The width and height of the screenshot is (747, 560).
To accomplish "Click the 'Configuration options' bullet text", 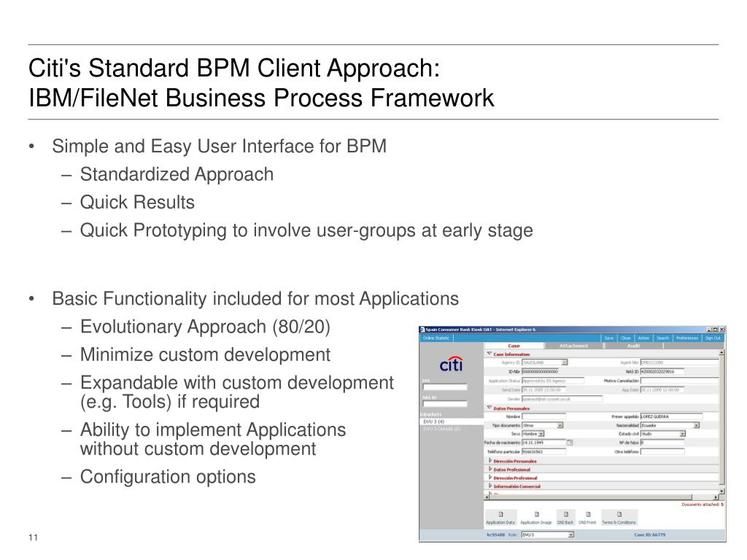I will pos(168,477).
